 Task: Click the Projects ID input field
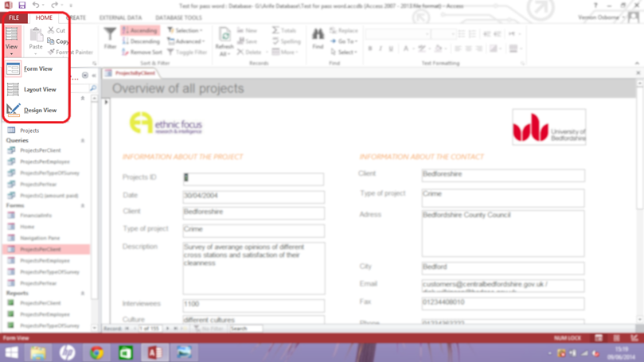coord(253,178)
